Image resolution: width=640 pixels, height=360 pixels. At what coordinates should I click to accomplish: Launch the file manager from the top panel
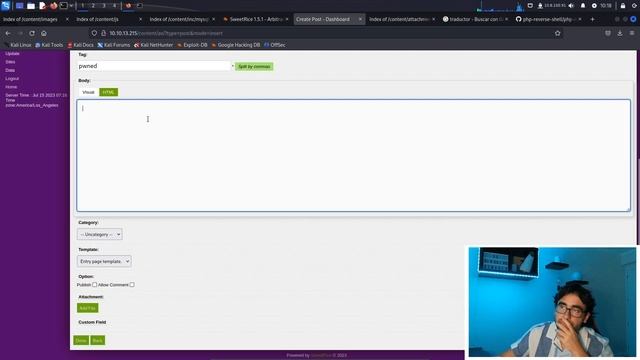click(x=31, y=6)
